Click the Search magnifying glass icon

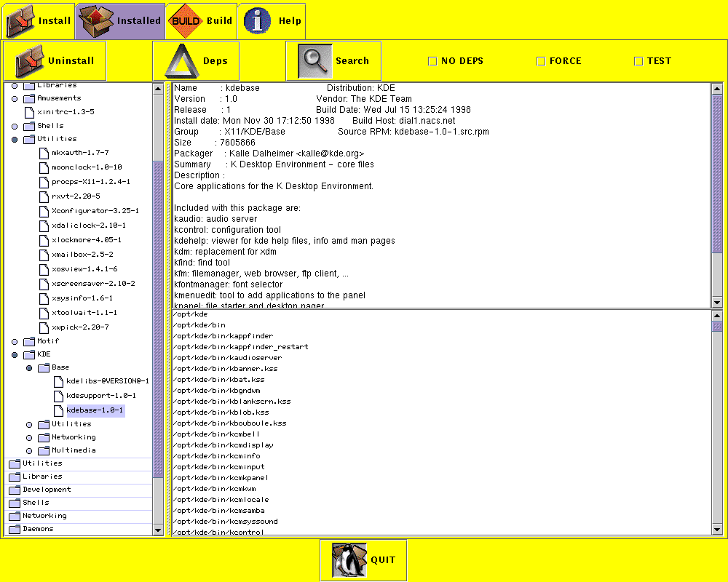tap(314, 61)
